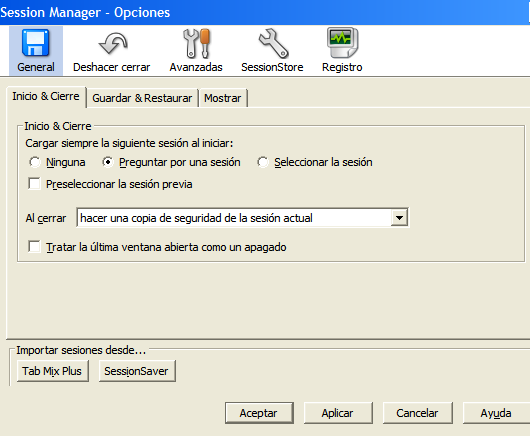Switch to the Guardar & Restaurar tab

pos(142,98)
